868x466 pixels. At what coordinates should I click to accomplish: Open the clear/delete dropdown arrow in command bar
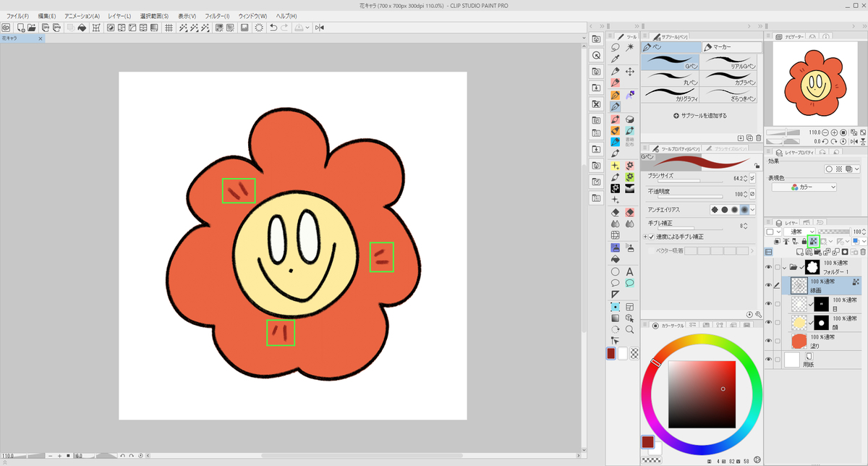click(309, 27)
